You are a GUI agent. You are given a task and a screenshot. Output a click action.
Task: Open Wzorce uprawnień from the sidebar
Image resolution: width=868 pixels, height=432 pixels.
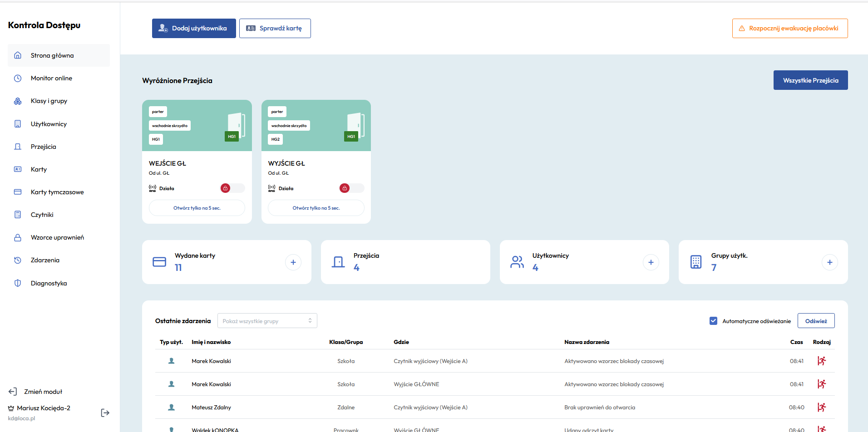(57, 237)
